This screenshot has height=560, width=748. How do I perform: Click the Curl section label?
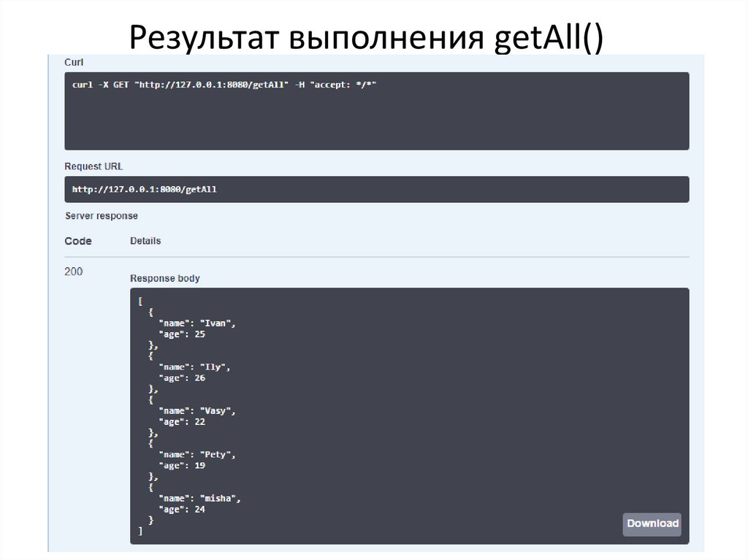[x=74, y=63]
